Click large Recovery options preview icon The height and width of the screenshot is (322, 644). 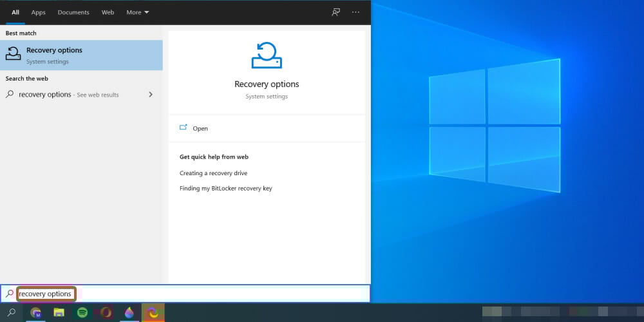click(x=267, y=55)
